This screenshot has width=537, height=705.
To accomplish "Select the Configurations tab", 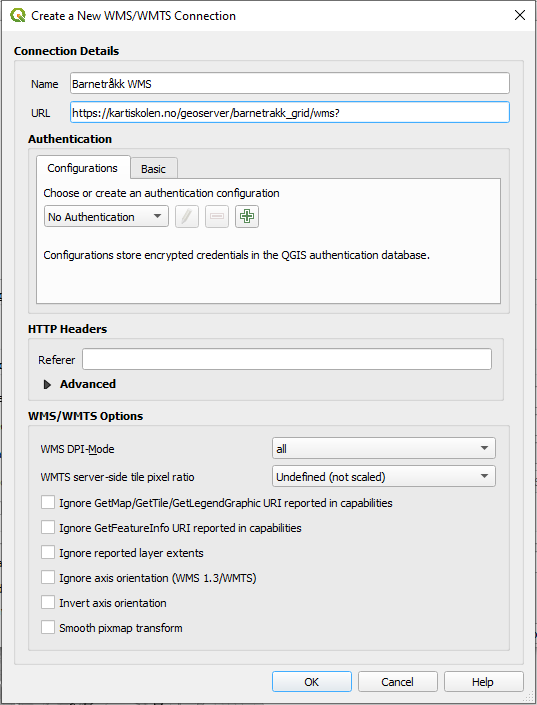I will point(83,168).
